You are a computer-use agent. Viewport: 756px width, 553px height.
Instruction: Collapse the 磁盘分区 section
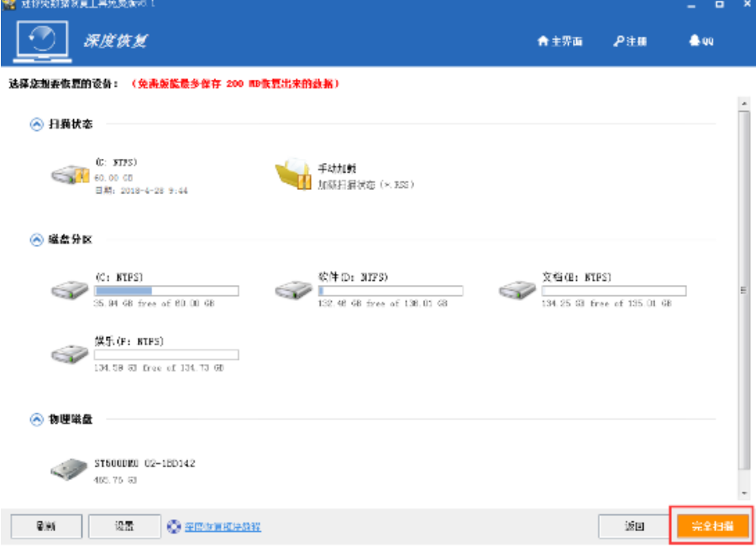click(36, 240)
